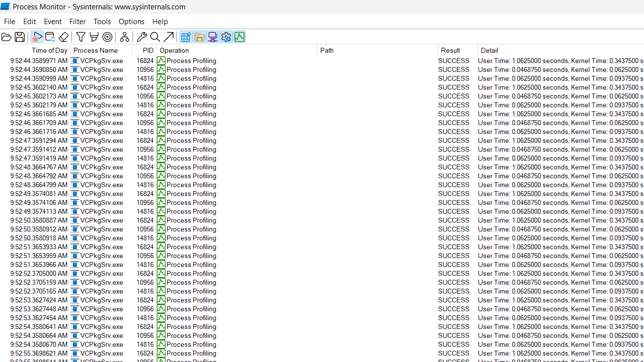Show the Process Tree icon

125,37
